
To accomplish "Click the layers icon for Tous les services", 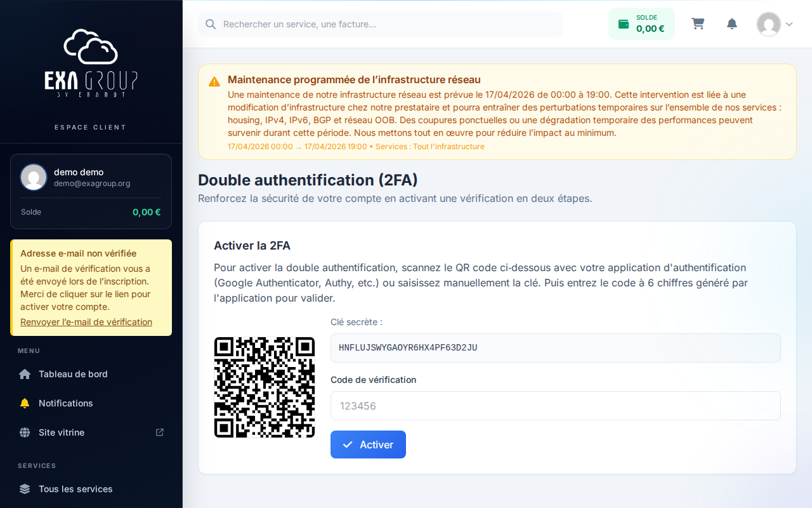I will point(25,489).
